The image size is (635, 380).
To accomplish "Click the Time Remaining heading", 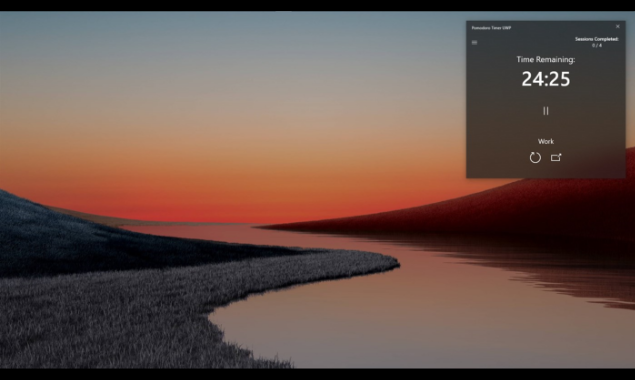I will coord(546,60).
